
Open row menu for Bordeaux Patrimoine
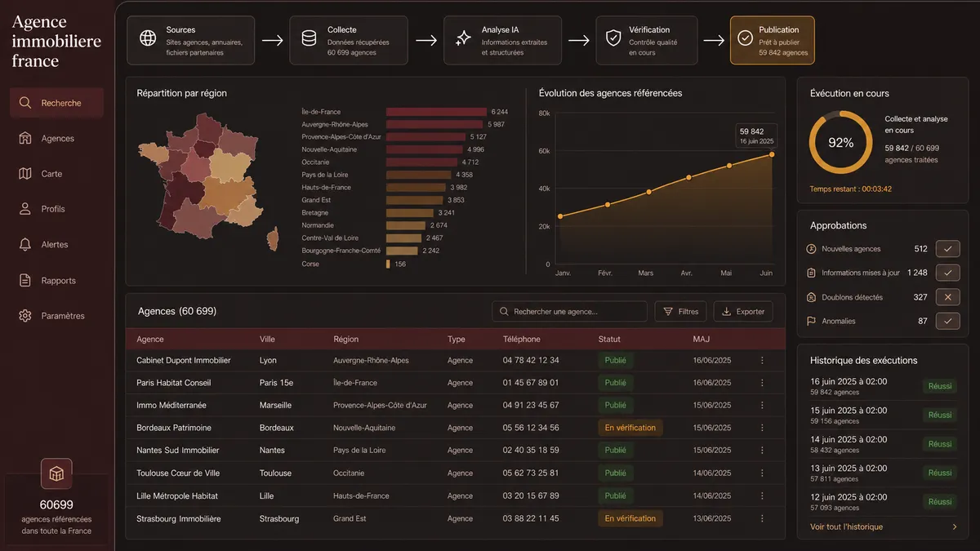[762, 428]
